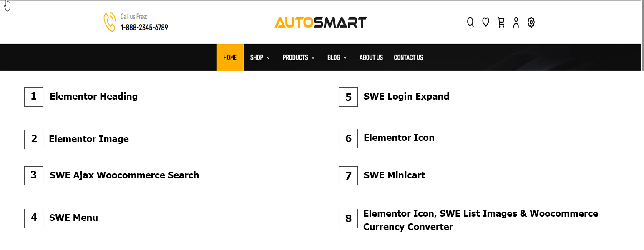This screenshot has width=644, height=250.
Task: Go to the About Us menu item
Action: (371, 57)
